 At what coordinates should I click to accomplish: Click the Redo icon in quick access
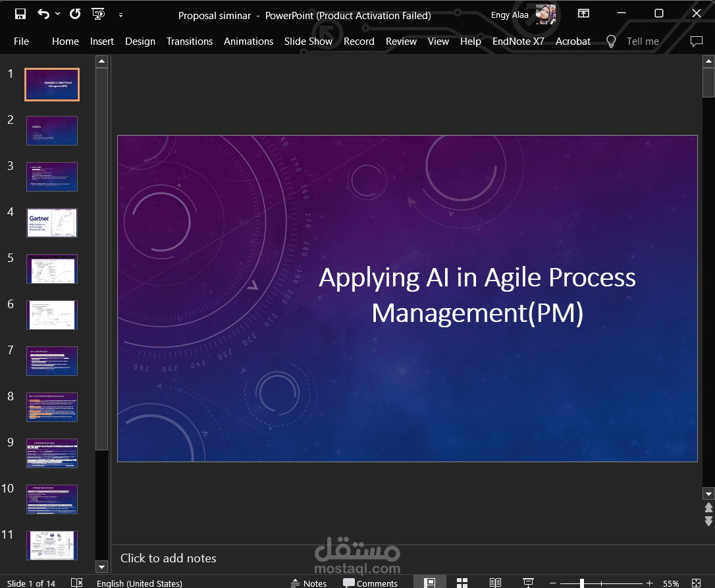(x=75, y=14)
